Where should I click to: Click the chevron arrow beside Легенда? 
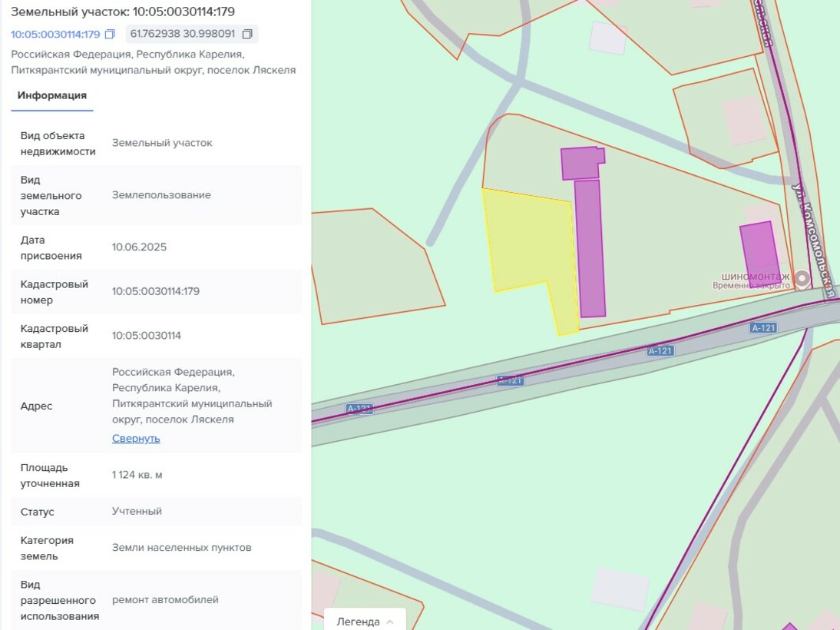pyautogui.click(x=390, y=622)
